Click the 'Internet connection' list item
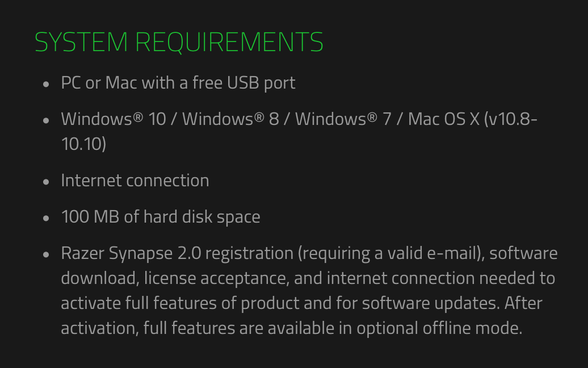588x368 pixels. point(135,181)
